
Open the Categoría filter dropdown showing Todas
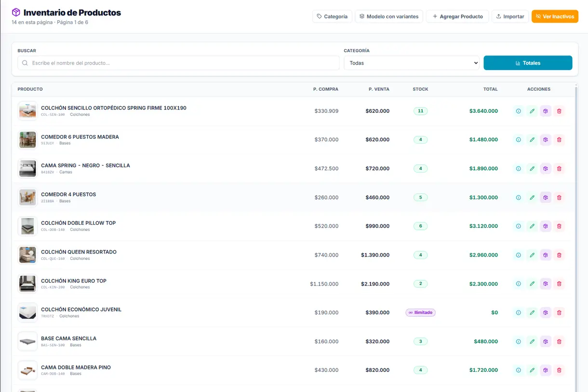click(412, 63)
